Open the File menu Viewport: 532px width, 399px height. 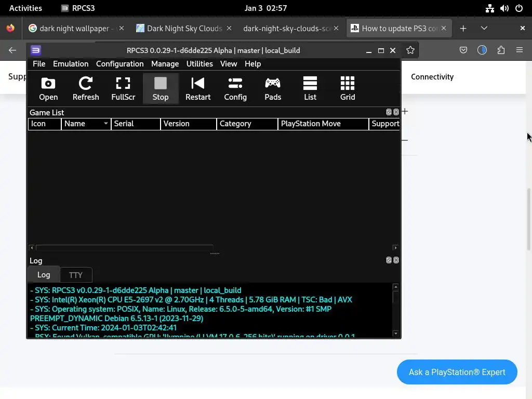39,64
